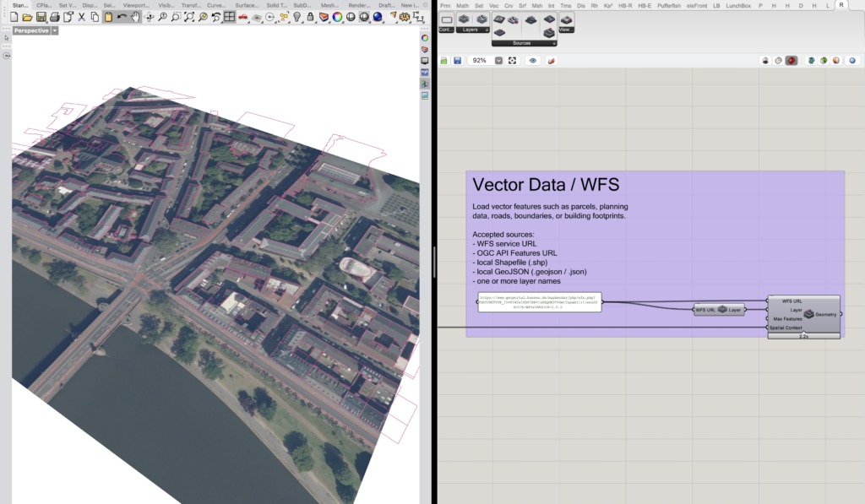Open the Pufferfish tab in Grasshopper
Viewport: 865px width, 504px height.
669,6
